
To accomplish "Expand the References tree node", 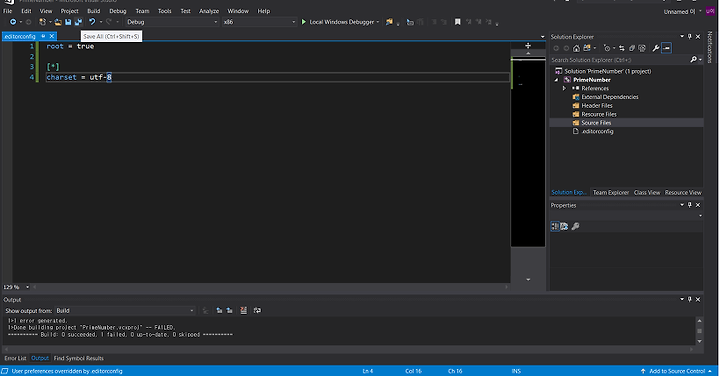I will click(x=564, y=88).
